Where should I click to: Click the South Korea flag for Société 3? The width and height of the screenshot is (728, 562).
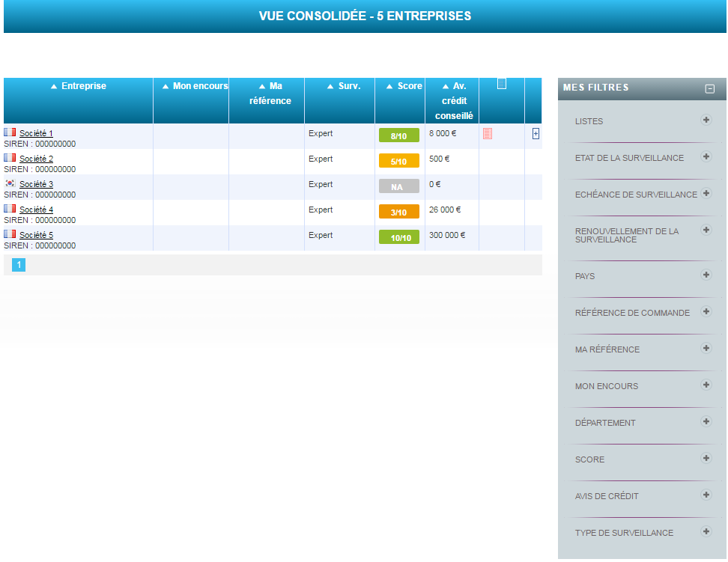(10, 183)
